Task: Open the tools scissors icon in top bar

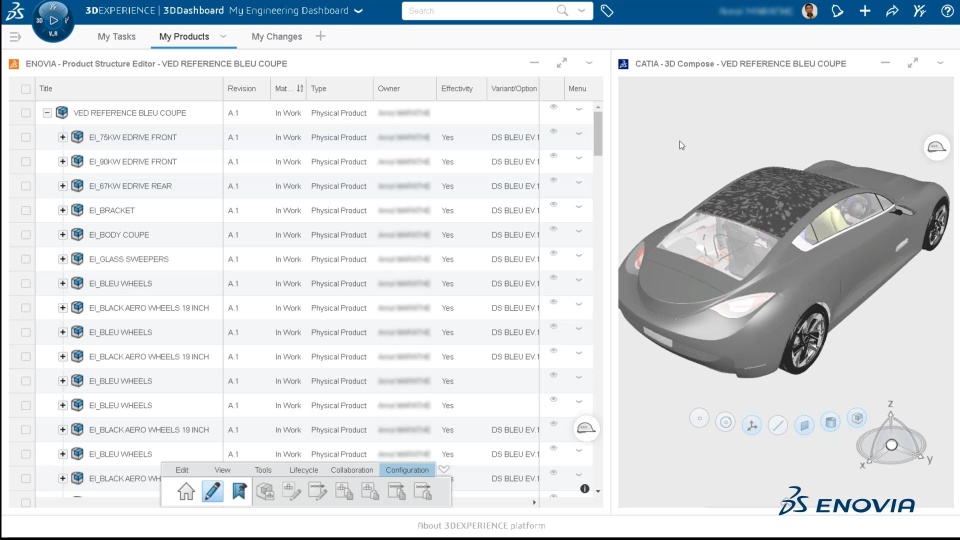Action: pos(919,11)
